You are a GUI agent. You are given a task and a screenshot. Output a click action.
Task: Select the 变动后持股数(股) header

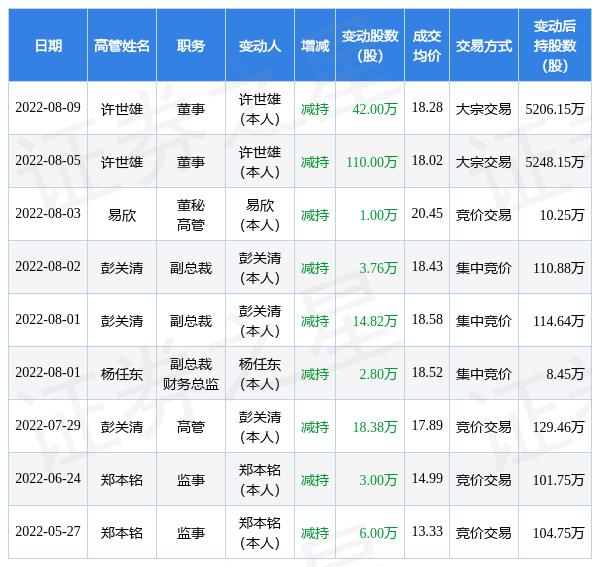click(x=555, y=46)
